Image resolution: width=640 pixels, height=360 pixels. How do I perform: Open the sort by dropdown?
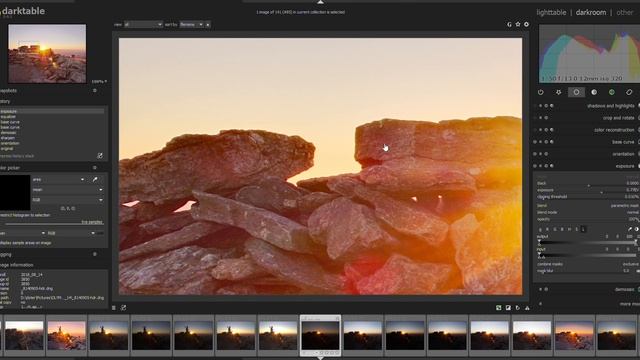coord(191,25)
